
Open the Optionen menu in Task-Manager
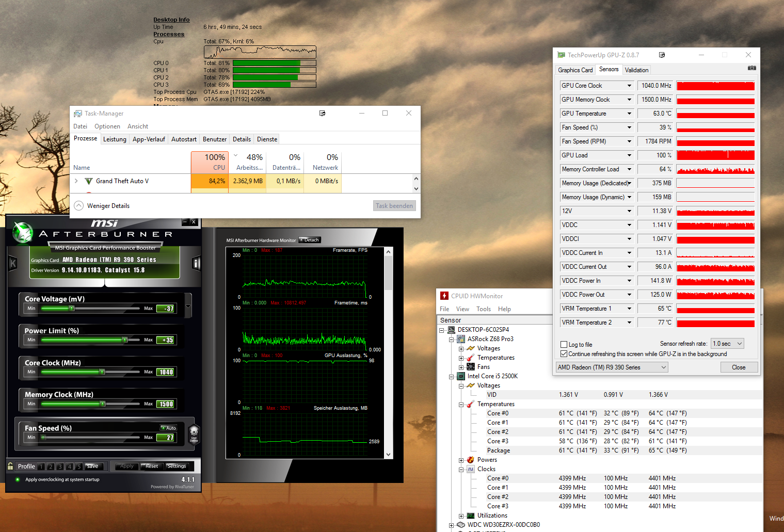click(x=107, y=126)
